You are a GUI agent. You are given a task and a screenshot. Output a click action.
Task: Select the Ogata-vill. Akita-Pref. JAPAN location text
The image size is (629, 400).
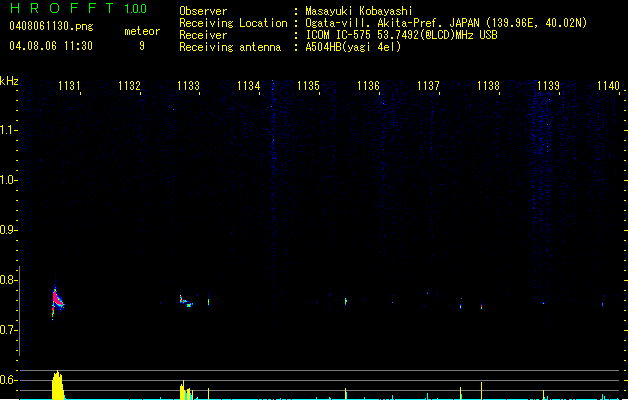click(446, 23)
